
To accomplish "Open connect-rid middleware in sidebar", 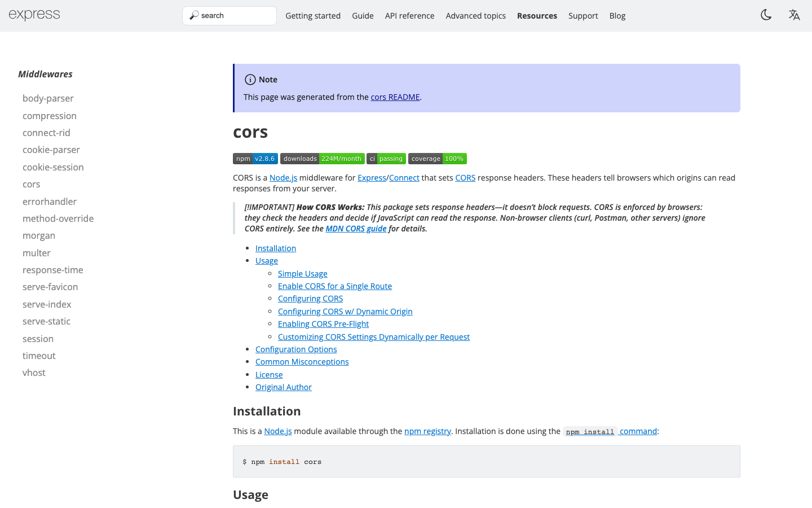I will click(x=46, y=133).
